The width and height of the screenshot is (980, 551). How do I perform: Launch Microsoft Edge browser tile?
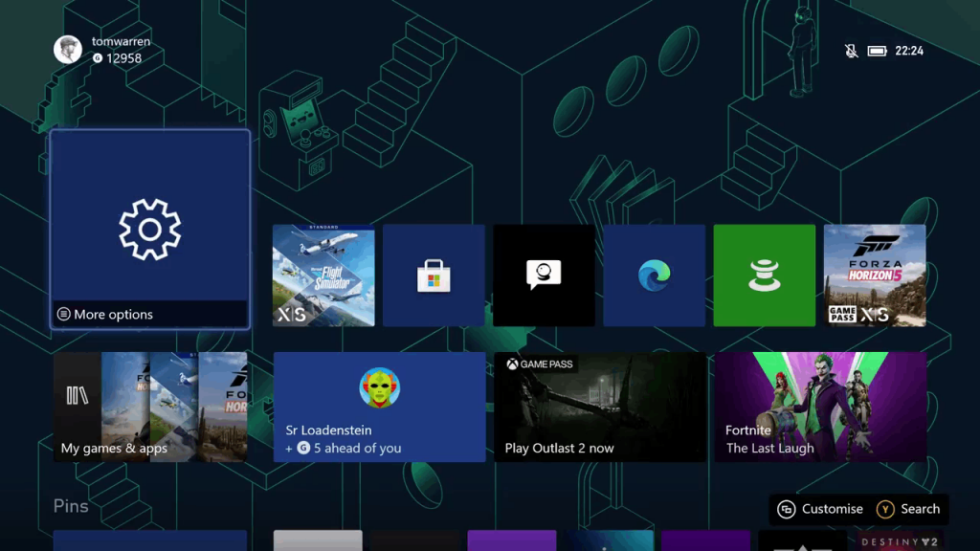(x=655, y=275)
